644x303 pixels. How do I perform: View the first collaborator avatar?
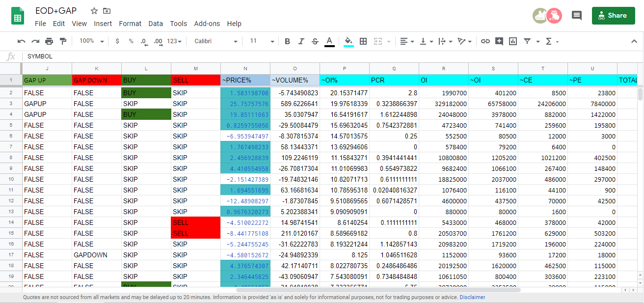tap(540, 16)
